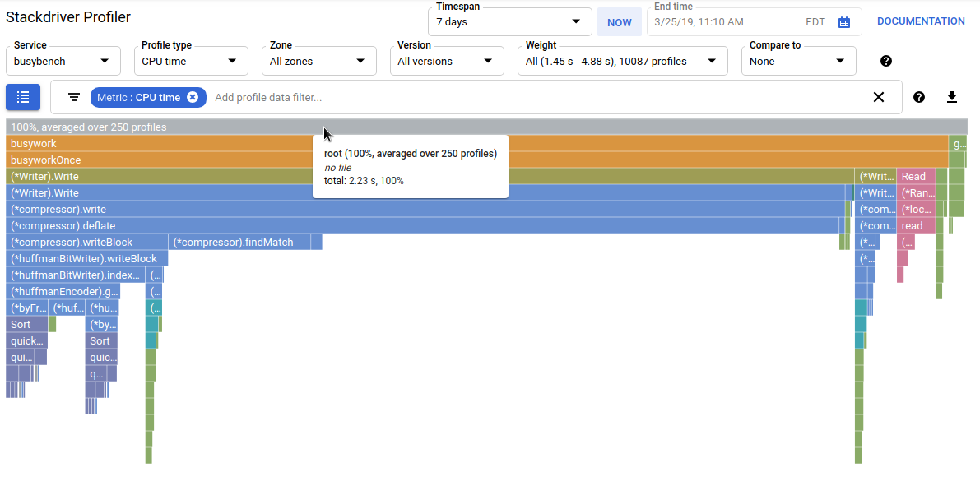Open the DOCUMENTATION link
This screenshot has height=481, width=980.
(x=921, y=21)
